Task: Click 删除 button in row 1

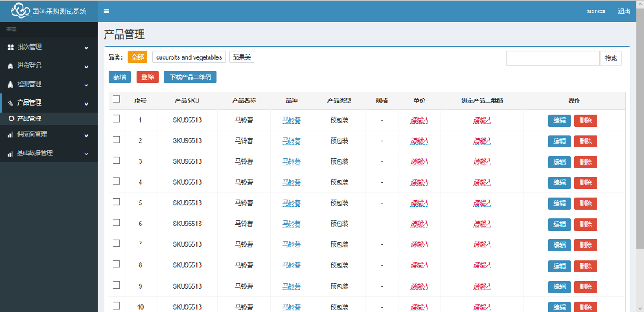Action: pyautogui.click(x=586, y=120)
